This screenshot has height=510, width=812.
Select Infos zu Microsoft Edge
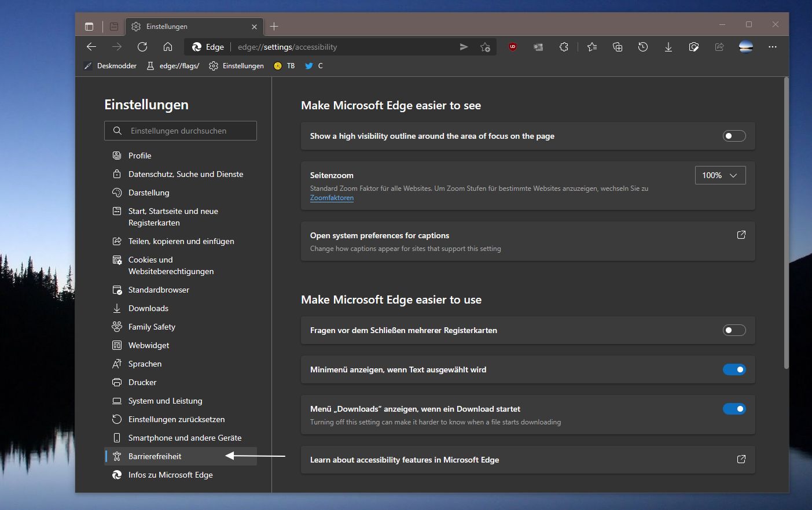181,475
